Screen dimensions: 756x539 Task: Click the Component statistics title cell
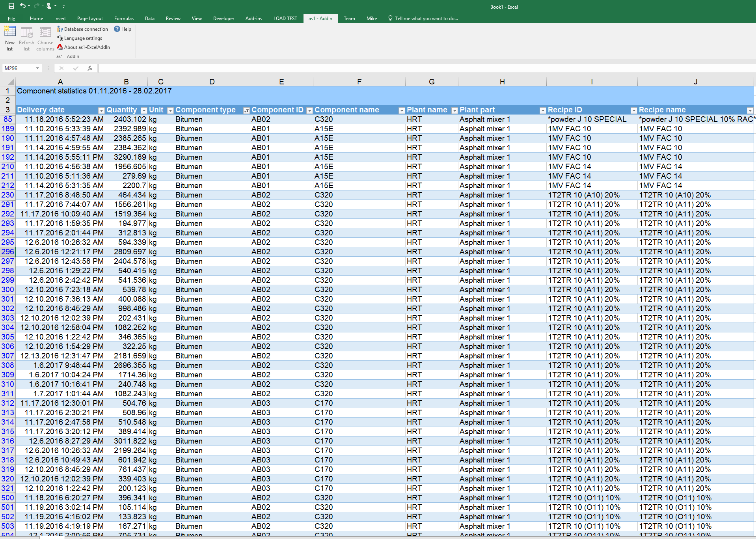pos(95,91)
